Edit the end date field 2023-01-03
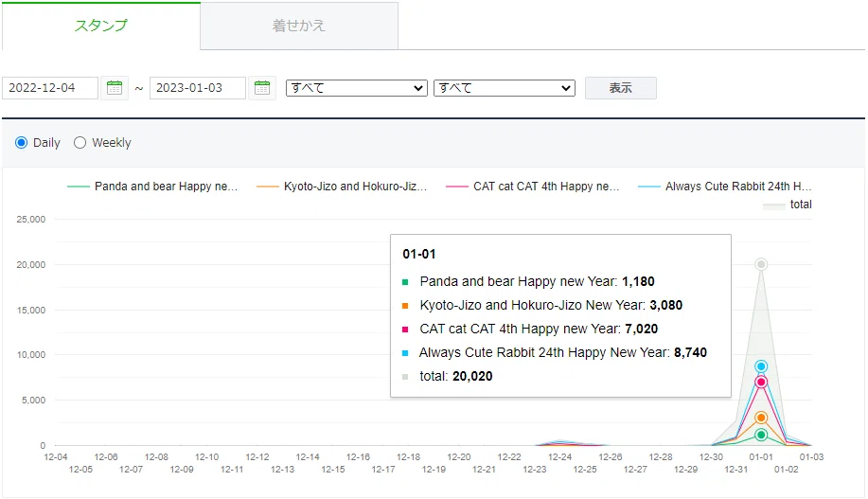 [x=197, y=87]
